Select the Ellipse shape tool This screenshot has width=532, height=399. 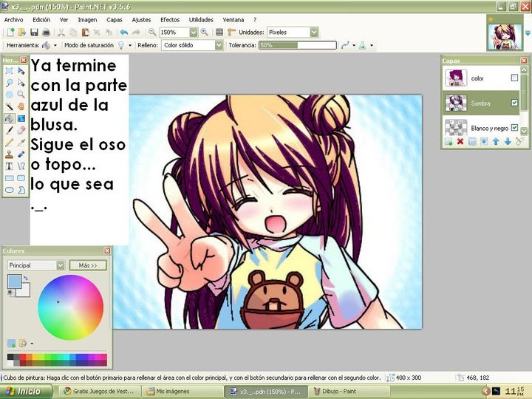(x=9, y=190)
